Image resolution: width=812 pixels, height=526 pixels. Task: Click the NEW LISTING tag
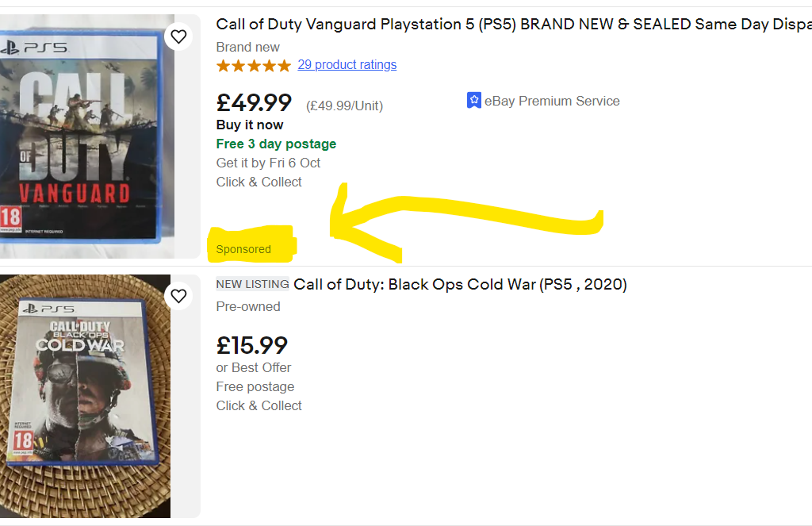point(250,283)
